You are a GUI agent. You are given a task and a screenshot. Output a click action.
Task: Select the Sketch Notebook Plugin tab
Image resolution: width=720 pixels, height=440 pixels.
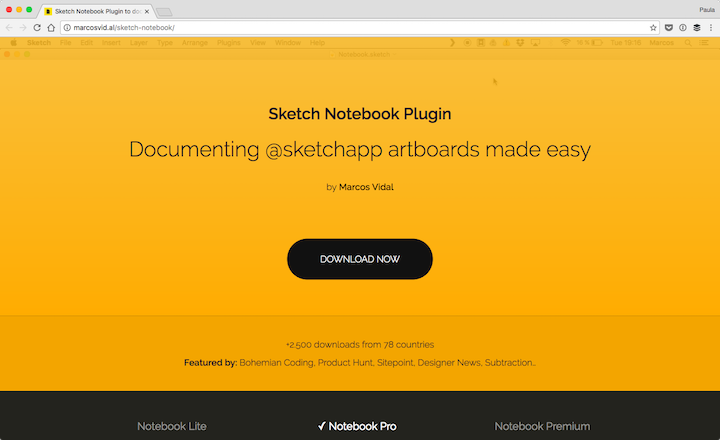(x=96, y=11)
